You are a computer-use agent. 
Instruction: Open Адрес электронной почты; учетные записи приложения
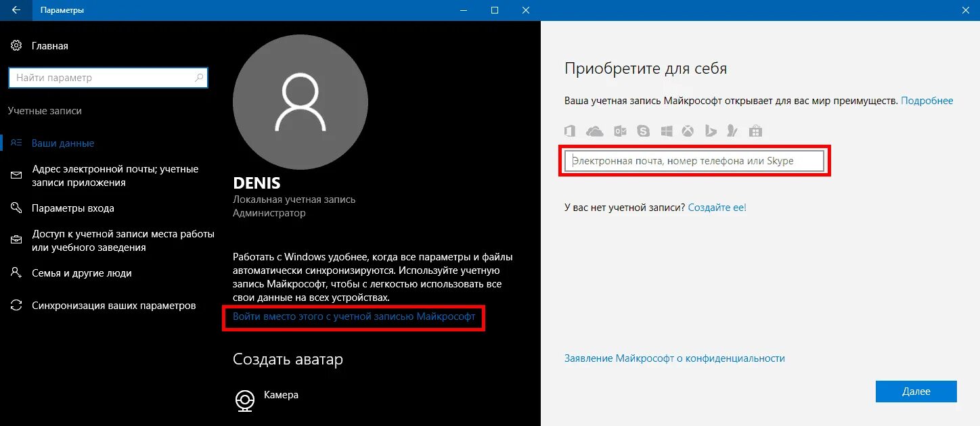[x=115, y=176]
